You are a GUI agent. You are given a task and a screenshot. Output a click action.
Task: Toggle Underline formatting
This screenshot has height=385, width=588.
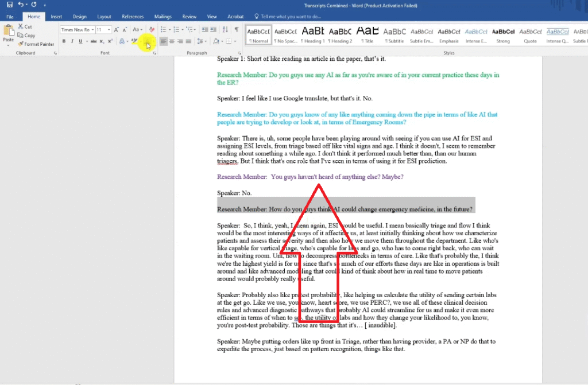pyautogui.click(x=80, y=41)
